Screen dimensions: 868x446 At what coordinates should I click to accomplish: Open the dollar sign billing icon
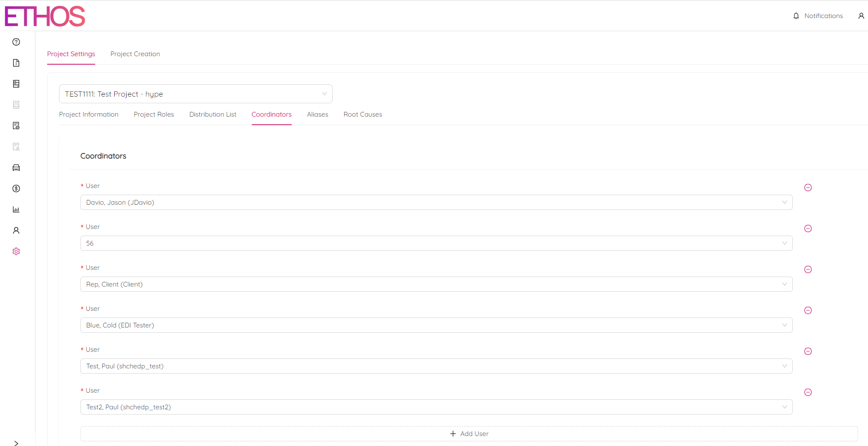coord(16,188)
